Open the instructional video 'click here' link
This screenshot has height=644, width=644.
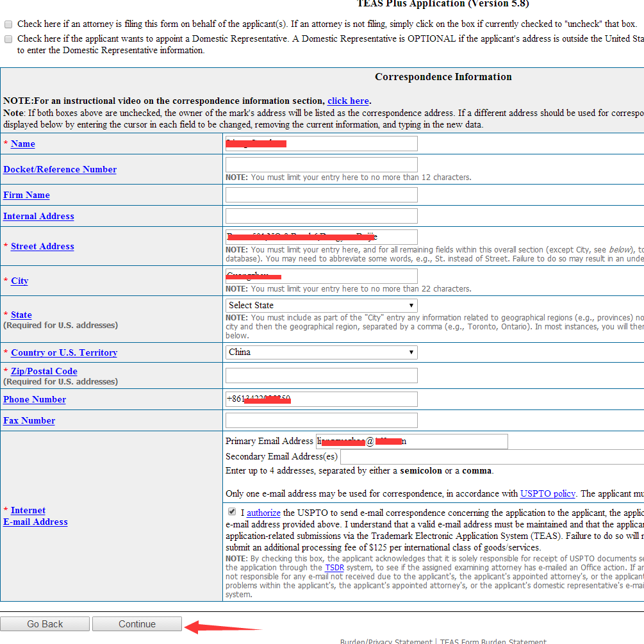(348, 101)
